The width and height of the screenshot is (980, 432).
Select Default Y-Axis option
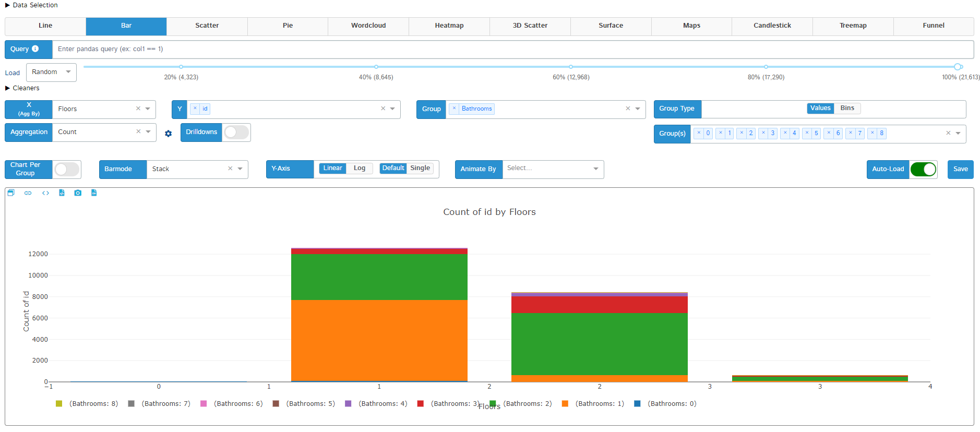tap(393, 168)
